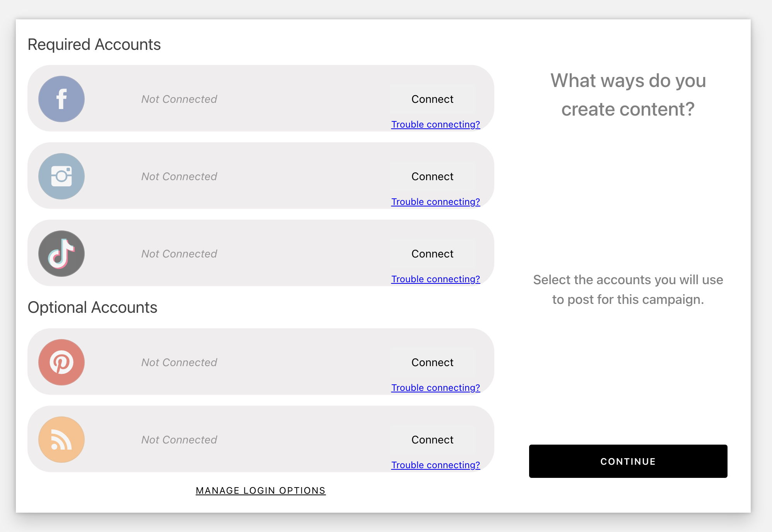Screen dimensions: 772x532
Task: Click Not Connected status in TikTok row
Action: pos(179,254)
